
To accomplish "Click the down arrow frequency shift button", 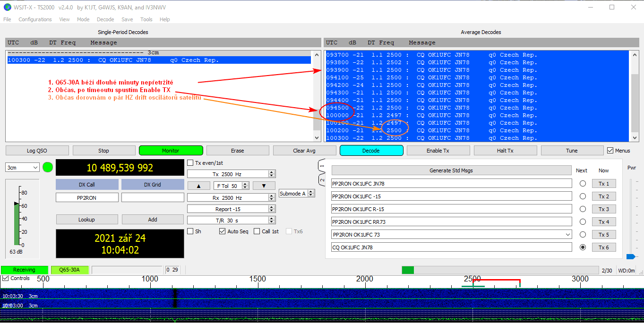I will coord(264,186).
